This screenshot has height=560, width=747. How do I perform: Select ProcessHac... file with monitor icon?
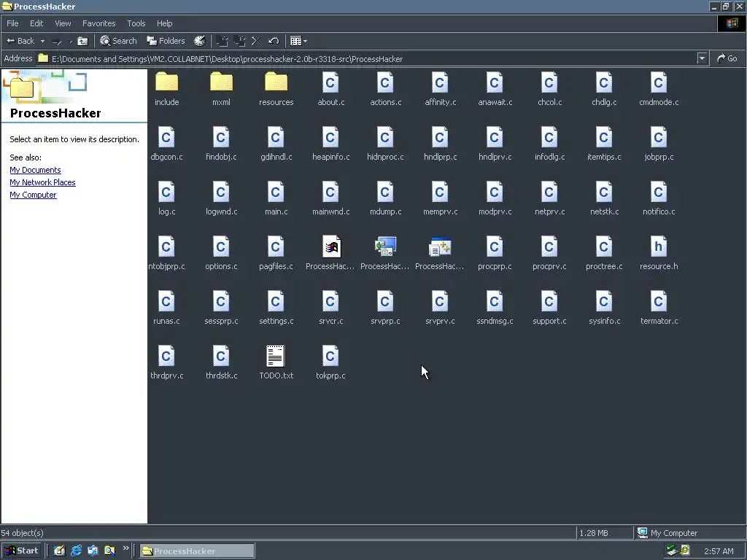[x=385, y=246]
